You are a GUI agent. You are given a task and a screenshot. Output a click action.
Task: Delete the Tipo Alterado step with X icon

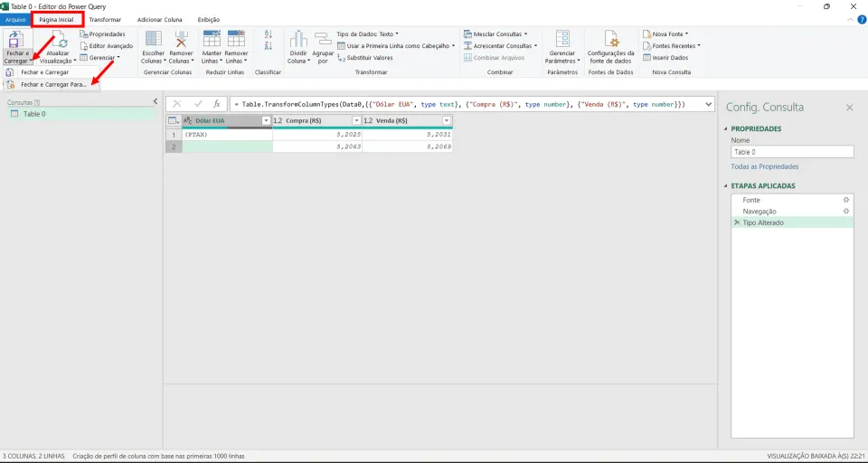point(737,222)
